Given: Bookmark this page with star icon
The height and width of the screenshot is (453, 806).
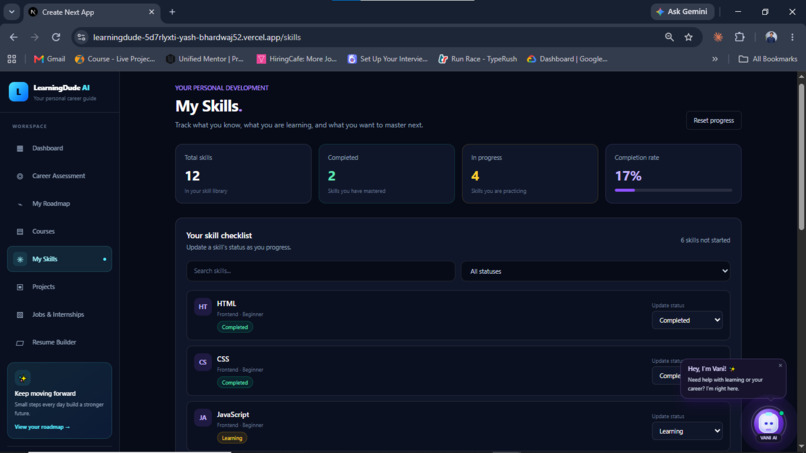Looking at the screenshot, I should click(x=688, y=37).
